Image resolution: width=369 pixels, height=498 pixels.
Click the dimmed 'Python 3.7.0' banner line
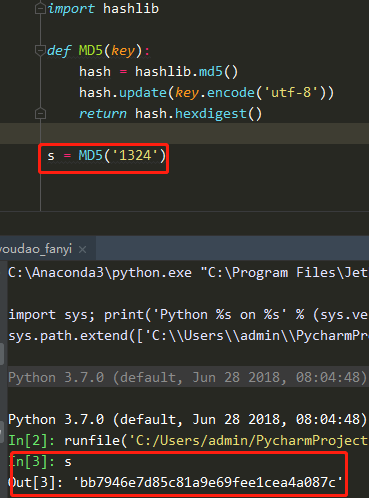coord(188,378)
